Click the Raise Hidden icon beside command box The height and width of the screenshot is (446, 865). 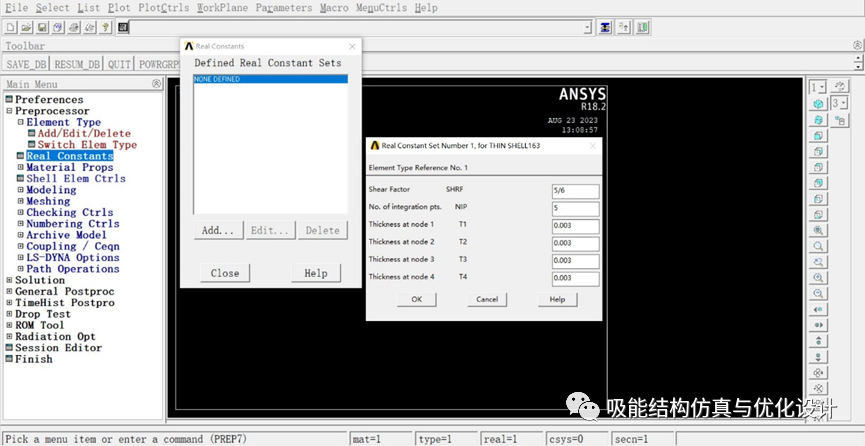click(x=606, y=27)
